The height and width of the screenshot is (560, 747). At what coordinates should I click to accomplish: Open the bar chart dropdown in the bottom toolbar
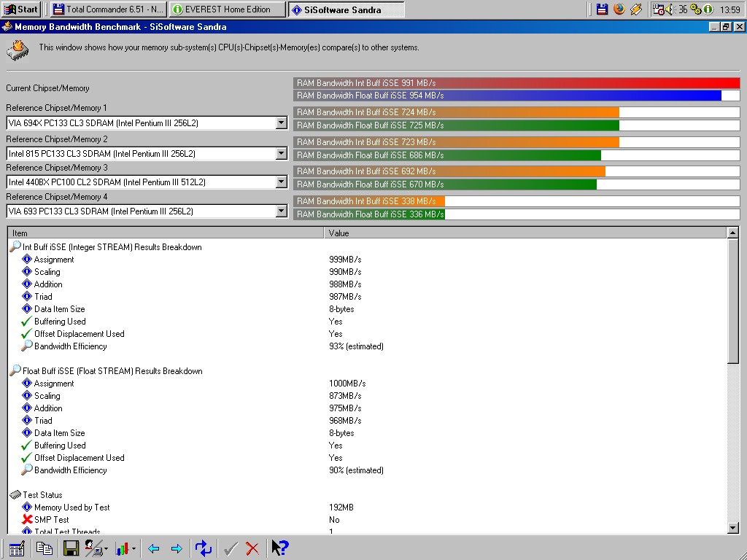[x=125, y=548]
